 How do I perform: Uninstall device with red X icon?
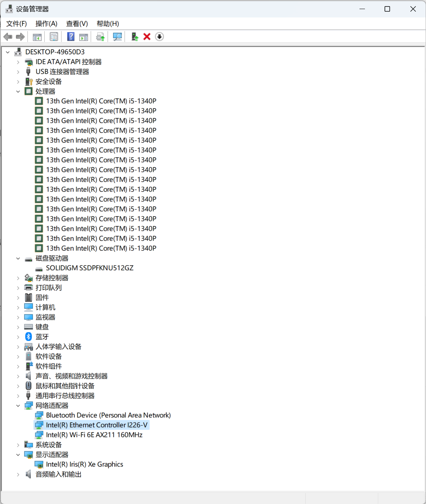(147, 37)
